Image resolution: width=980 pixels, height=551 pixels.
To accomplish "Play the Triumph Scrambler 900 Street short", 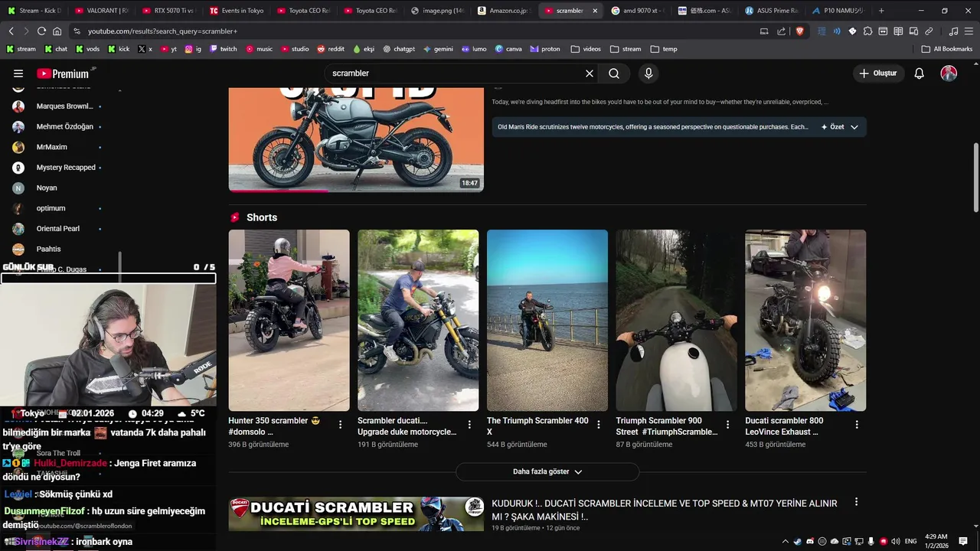I will point(676,320).
